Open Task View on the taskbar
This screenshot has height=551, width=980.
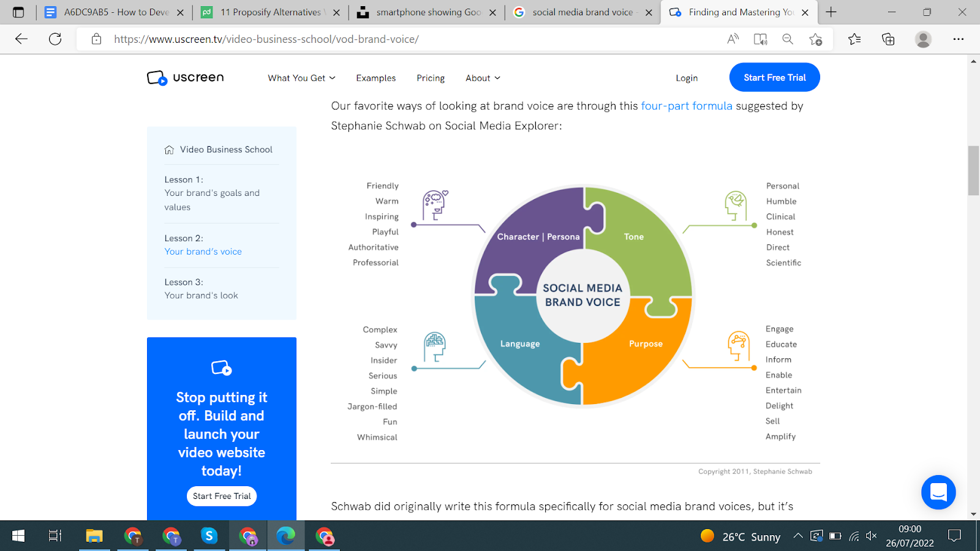pos(55,536)
